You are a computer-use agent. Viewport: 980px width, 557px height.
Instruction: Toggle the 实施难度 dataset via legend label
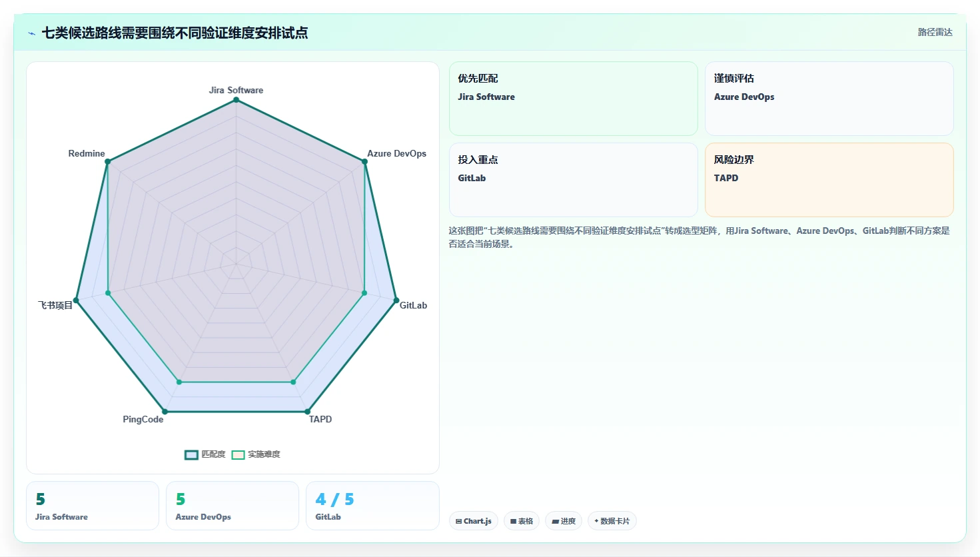pos(264,454)
